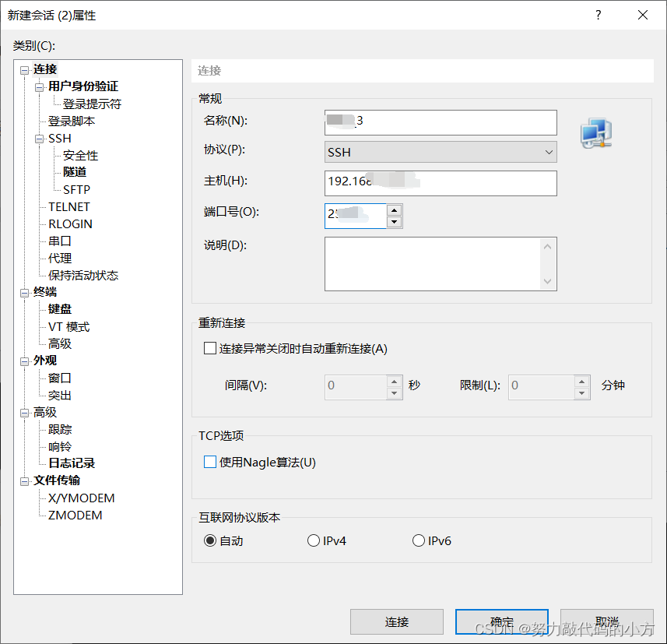Select the ZMODEM settings page
667x644 pixels.
(73, 515)
